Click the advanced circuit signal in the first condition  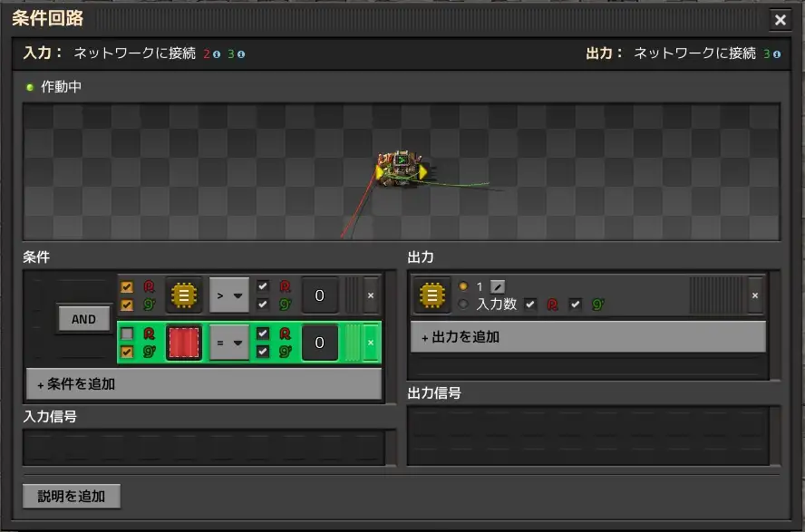pos(184,295)
